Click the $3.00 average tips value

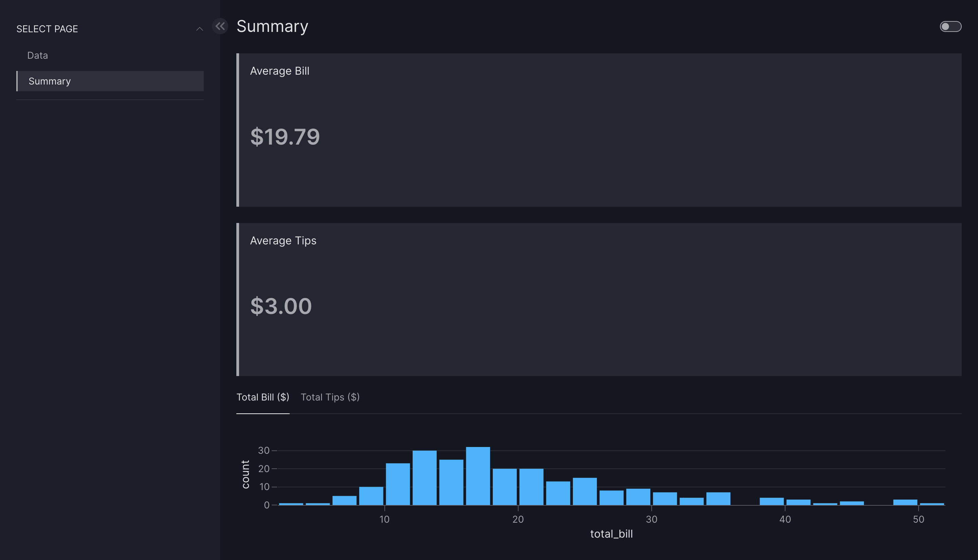(x=281, y=306)
